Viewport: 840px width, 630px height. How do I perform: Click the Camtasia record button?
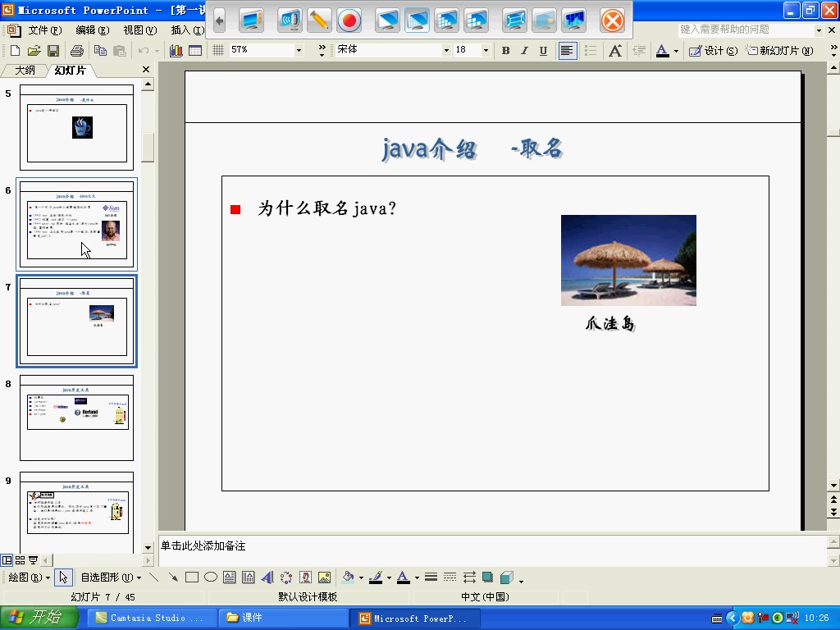pyautogui.click(x=349, y=21)
